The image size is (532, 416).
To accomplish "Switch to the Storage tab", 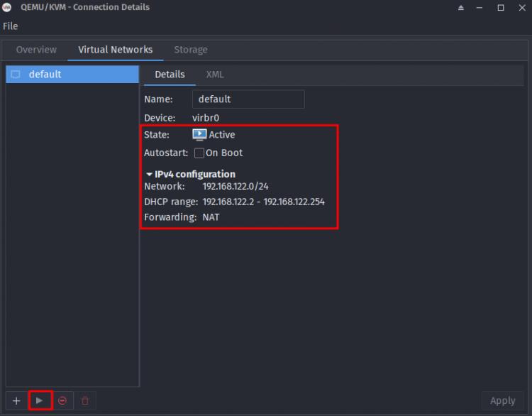I will (x=191, y=50).
